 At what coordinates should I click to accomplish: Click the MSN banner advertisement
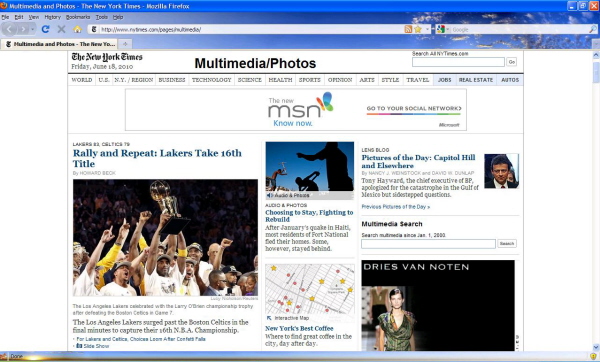[296, 110]
